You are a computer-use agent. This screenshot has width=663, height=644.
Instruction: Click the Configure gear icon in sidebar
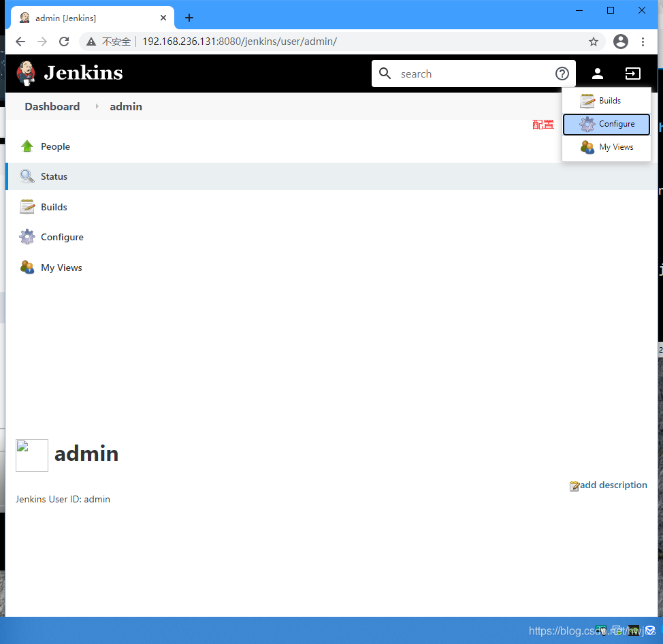click(x=27, y=237)
